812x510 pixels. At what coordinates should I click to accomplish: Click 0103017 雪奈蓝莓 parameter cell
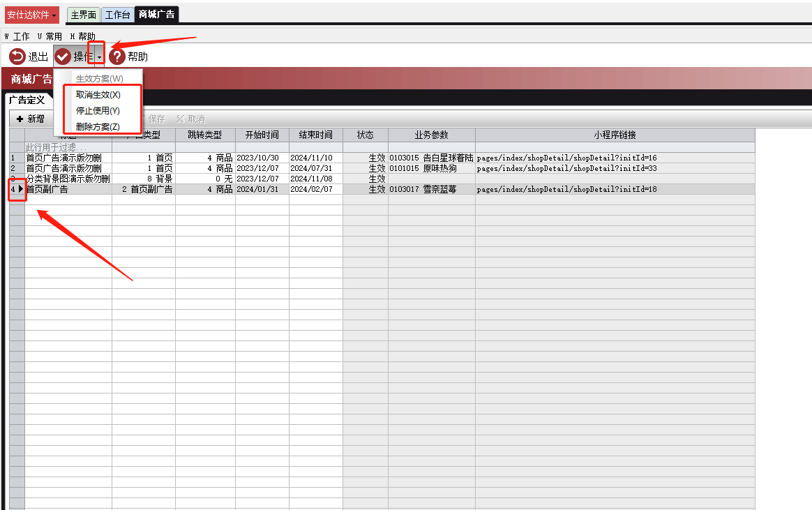(x=431, y=190)
